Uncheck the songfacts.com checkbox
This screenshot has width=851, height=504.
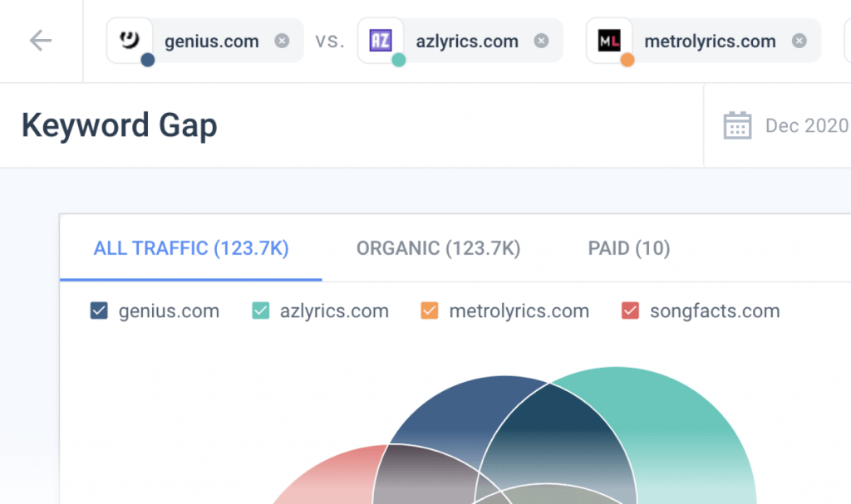click(630, 311)
